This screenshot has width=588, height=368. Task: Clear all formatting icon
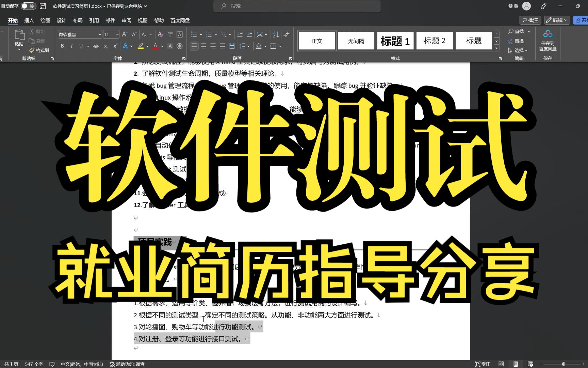point(161,34)
